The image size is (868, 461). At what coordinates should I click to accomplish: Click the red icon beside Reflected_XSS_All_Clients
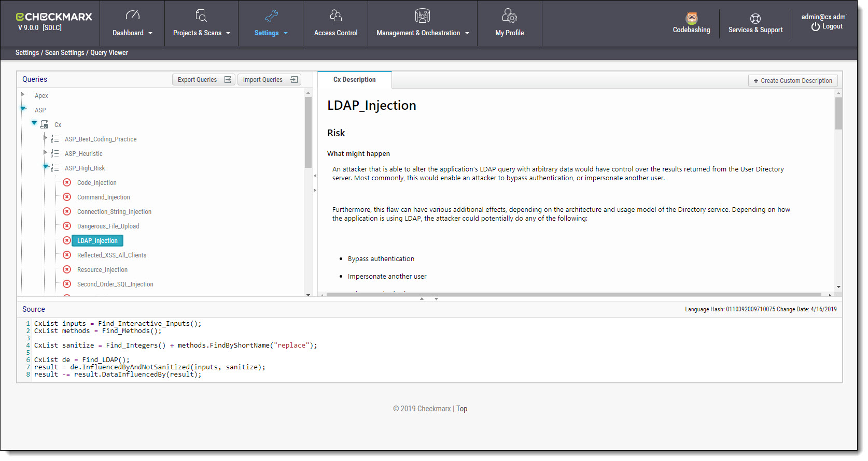[67, 255]
